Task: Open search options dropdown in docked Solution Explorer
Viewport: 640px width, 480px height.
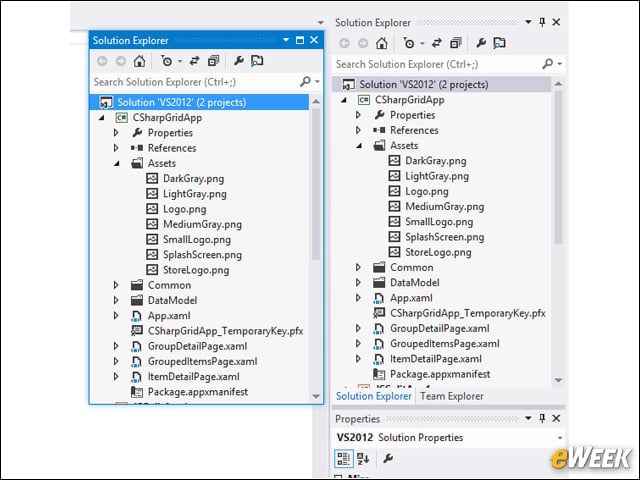Action: 560,64
